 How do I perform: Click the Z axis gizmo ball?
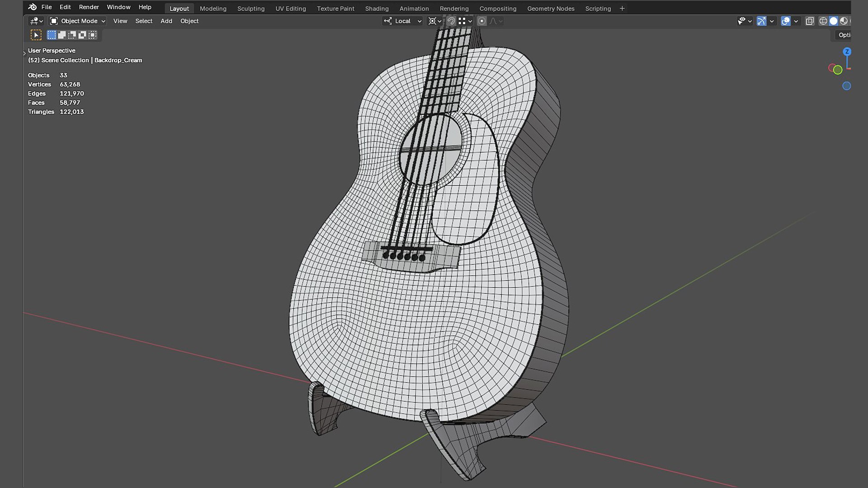[847, 52]
